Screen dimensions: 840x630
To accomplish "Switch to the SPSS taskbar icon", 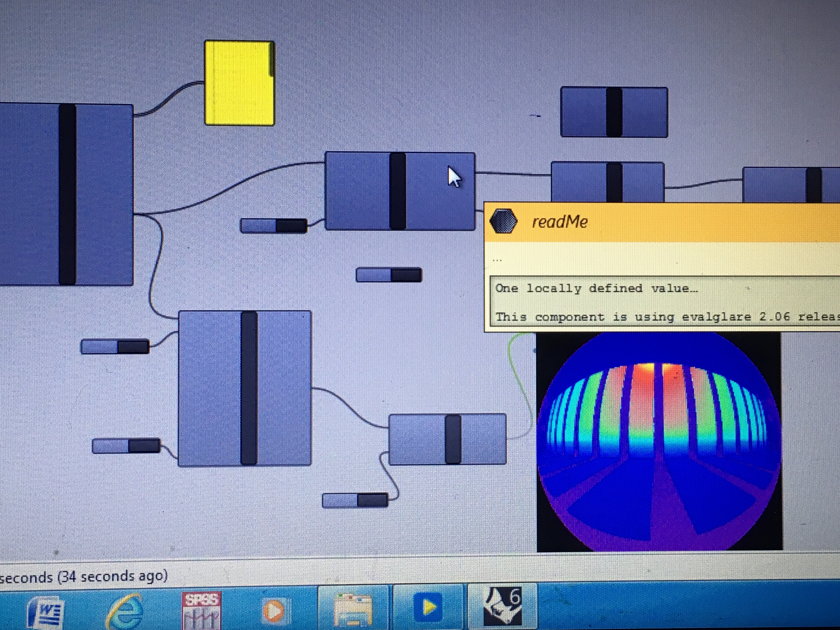I will pos(202,611).
